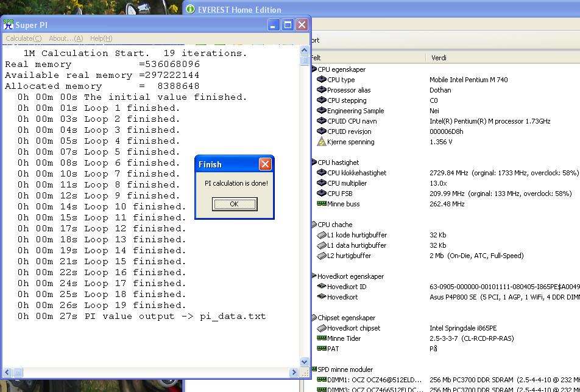The width and height of the screenshot is (580, 392).
Task: Select the CPU multiplier chip icon
Action: click(322, 183)
